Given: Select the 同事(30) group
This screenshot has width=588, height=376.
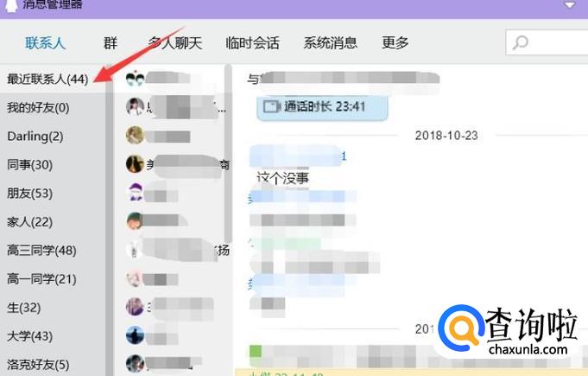Looking at the screenshot, I should (29, 165).
